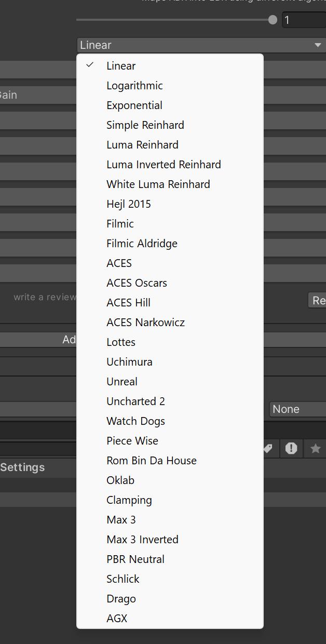This screenshot has height=644, width=326.
Task: Select ACES Narkowicz from the list
Action: pos(145,323)
